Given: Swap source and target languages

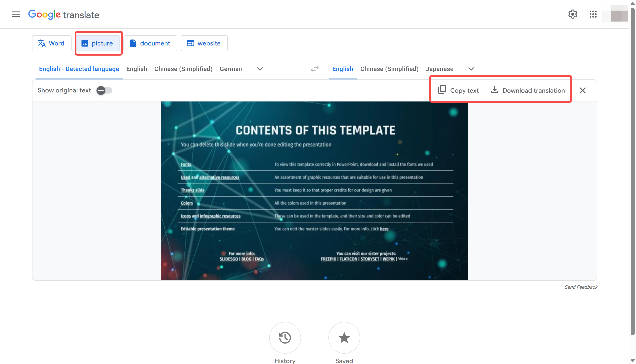Looking at the screenshot, I should 315,69.
